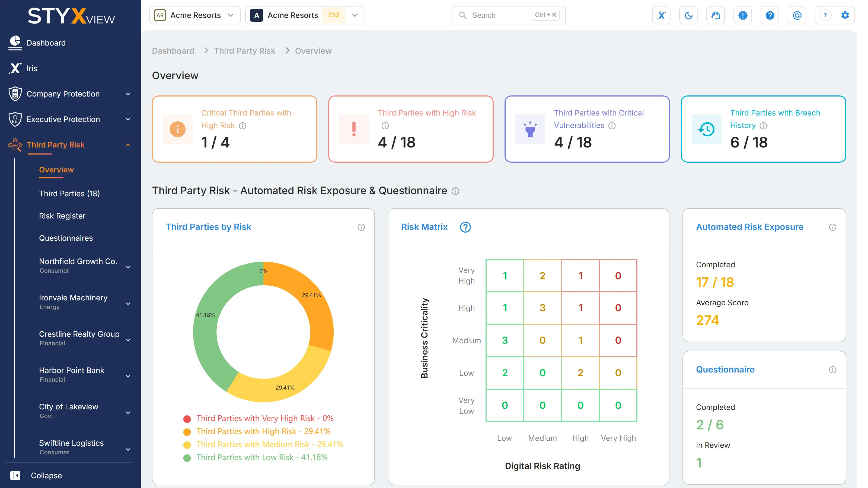Click the @ mentions icon
The image size is (868, 488).
pos(797,15)
